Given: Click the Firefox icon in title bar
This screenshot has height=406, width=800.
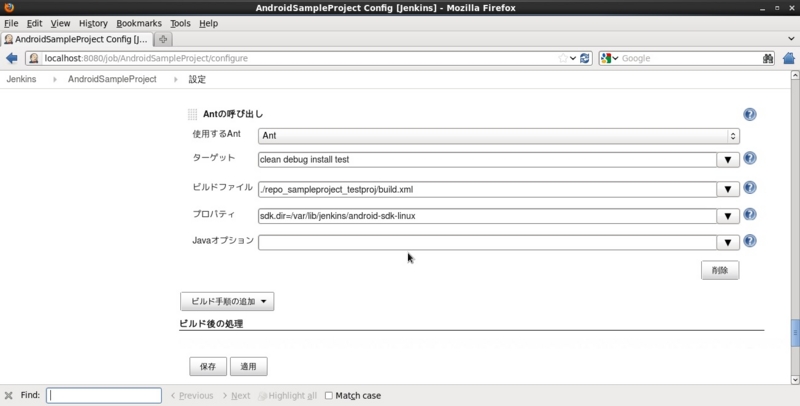Looking at the screenshot, I should point(9,7).
